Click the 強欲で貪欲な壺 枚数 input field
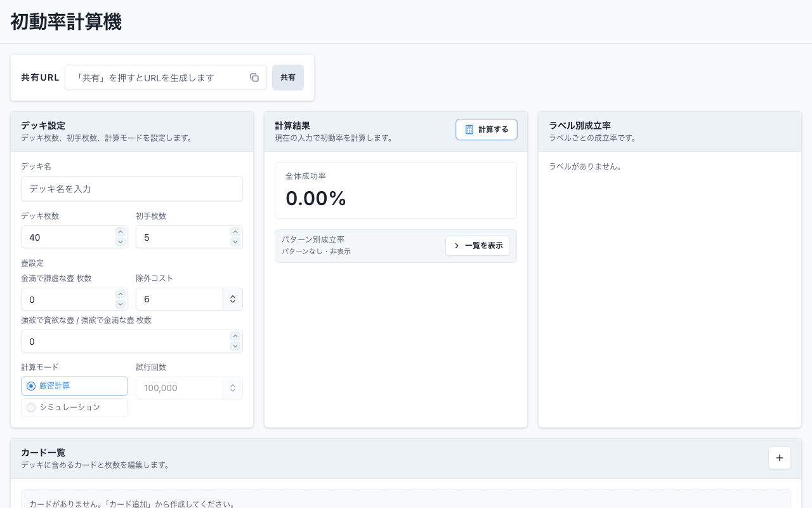812x508 pixels. pyautogui.click(x=132, y=341)
